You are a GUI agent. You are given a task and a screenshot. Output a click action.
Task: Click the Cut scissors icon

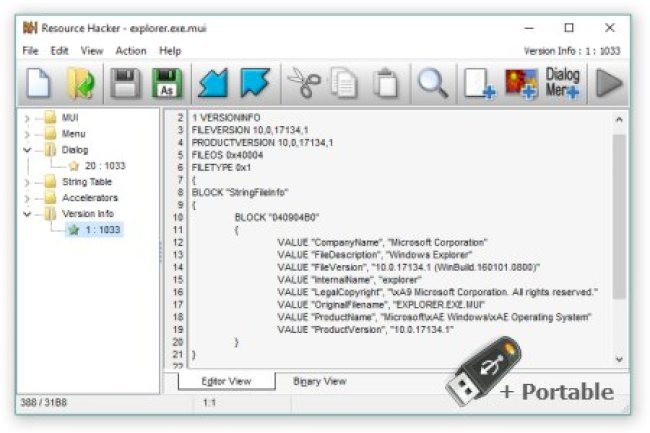(x=301, y=85)
